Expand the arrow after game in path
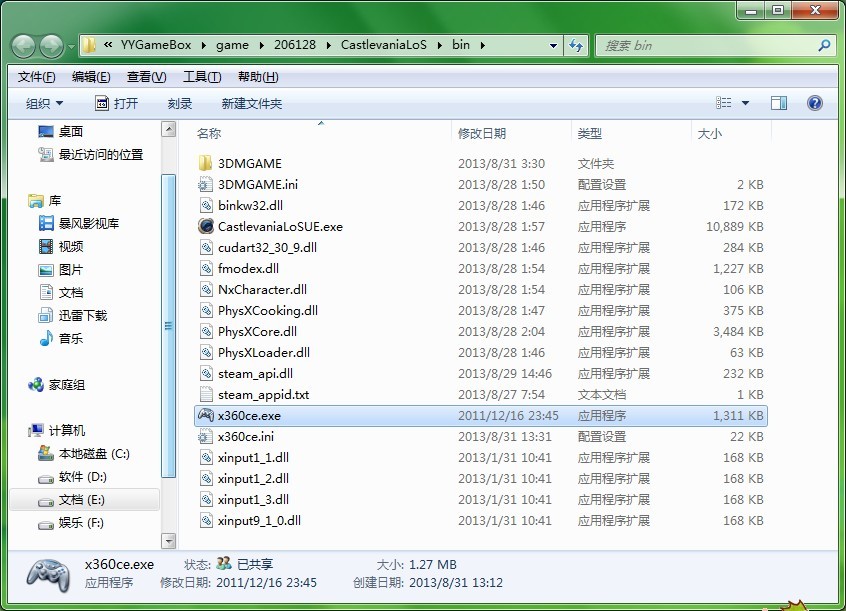Viewport: 846px width, 611px height. (x=261, y=45)
